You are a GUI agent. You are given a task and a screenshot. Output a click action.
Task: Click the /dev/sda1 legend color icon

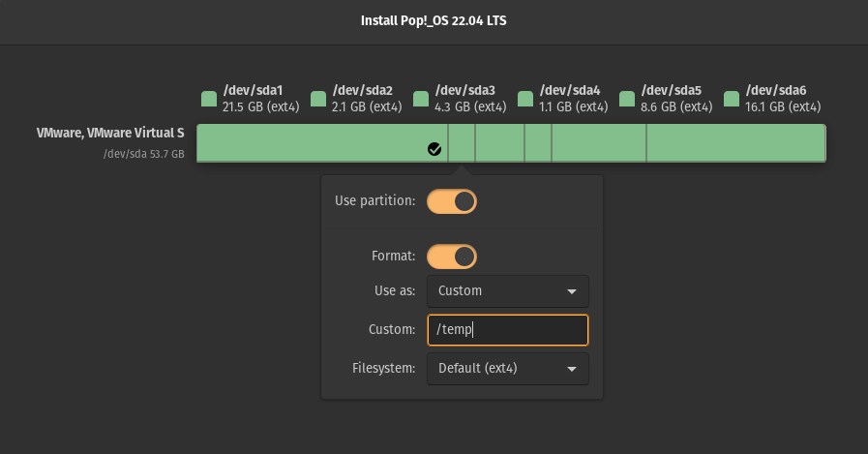pyautogui.click(x=209, y=99)
